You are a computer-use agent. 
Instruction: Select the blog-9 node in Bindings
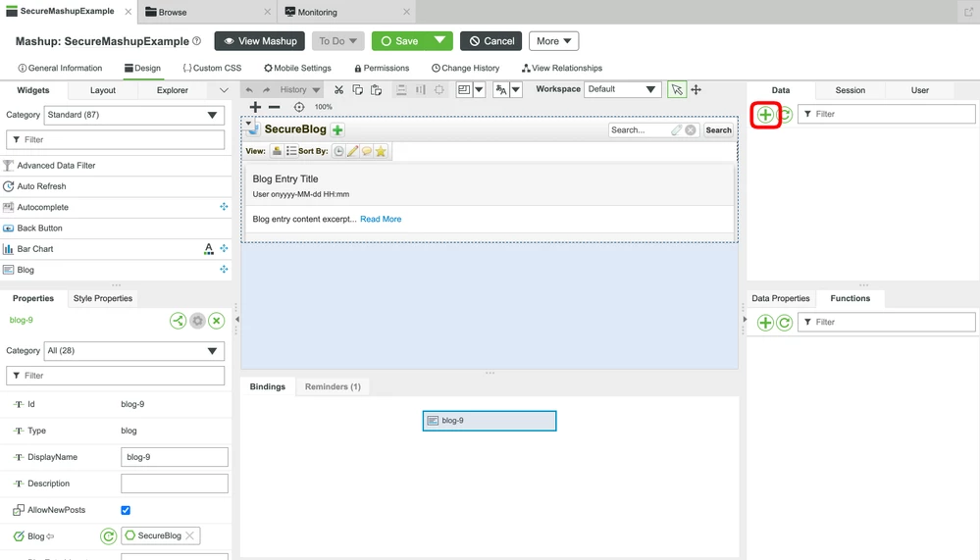coord(490,421)
